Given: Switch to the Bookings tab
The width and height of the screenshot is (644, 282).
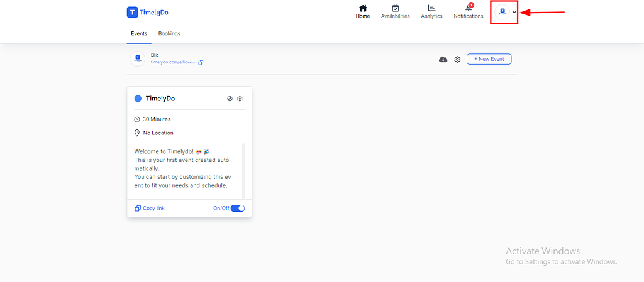Looking at the screenshot, I should coord(169,34).
